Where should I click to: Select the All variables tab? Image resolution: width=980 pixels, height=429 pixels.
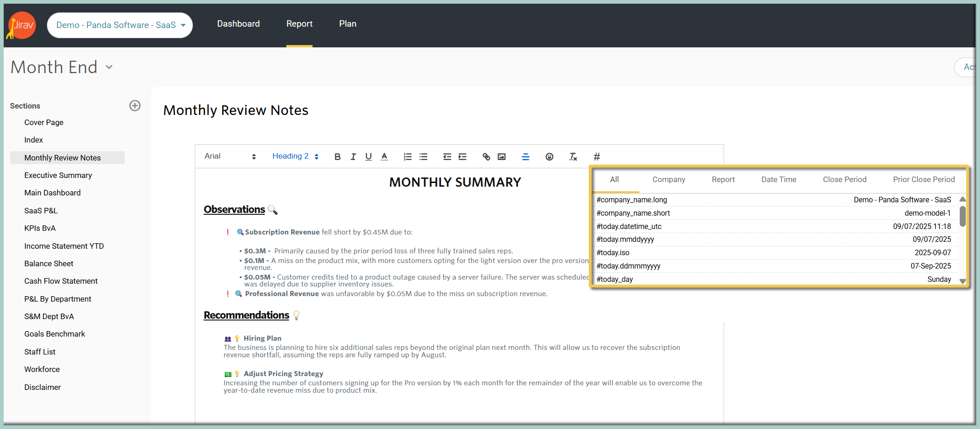point(615,180)
